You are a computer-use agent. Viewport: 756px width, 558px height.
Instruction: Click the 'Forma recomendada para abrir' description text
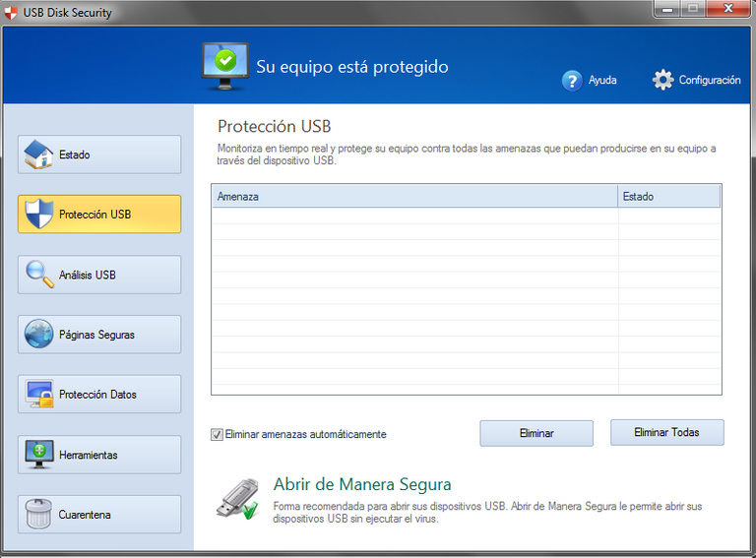coord(487,512)
